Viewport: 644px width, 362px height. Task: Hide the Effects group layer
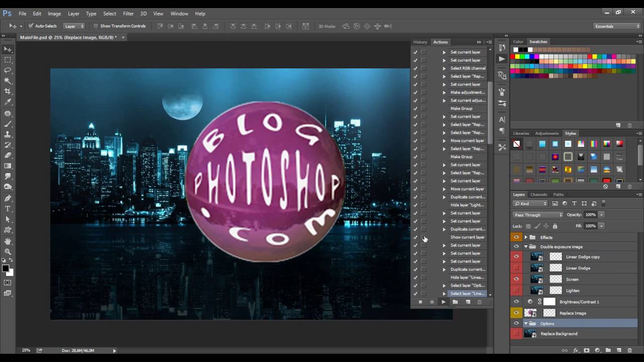point(516,237)
